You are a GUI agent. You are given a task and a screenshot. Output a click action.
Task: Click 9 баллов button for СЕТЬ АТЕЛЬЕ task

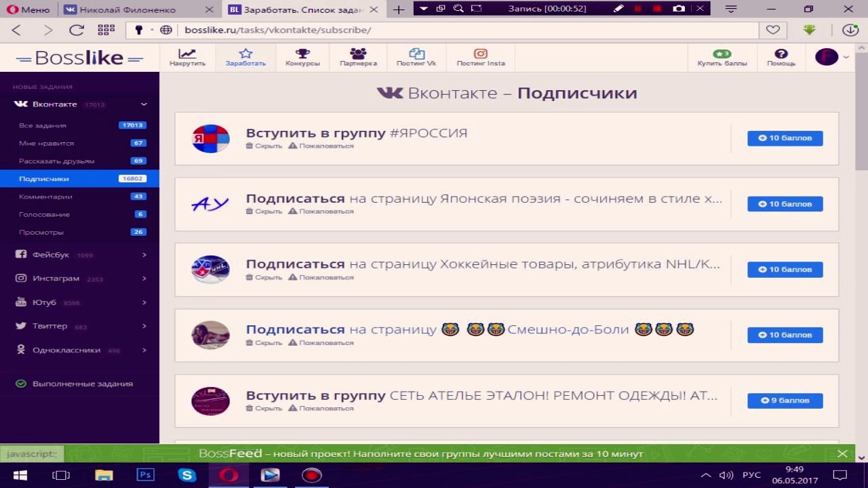point(785,401)
